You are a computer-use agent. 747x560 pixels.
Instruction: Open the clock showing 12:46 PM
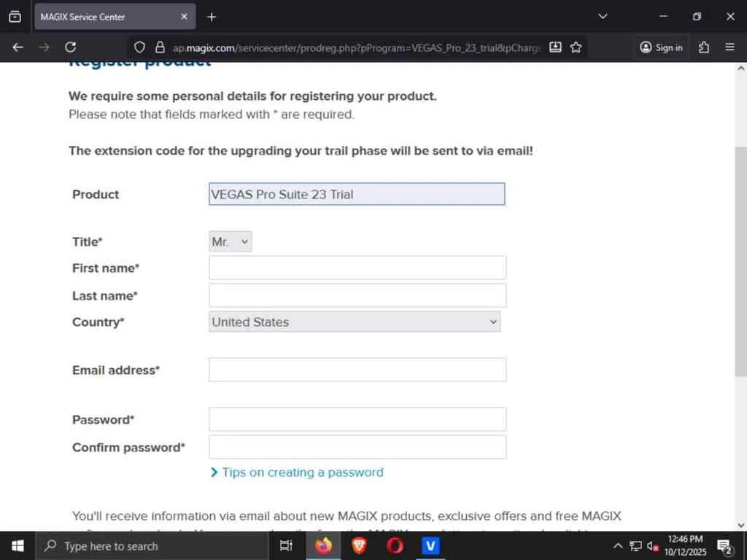[685, 545]
